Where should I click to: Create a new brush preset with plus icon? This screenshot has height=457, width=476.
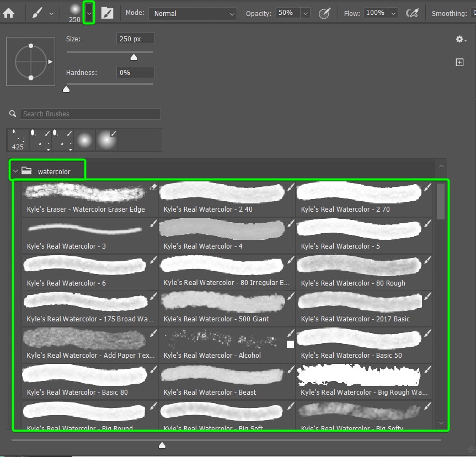(x=459, y=62)
